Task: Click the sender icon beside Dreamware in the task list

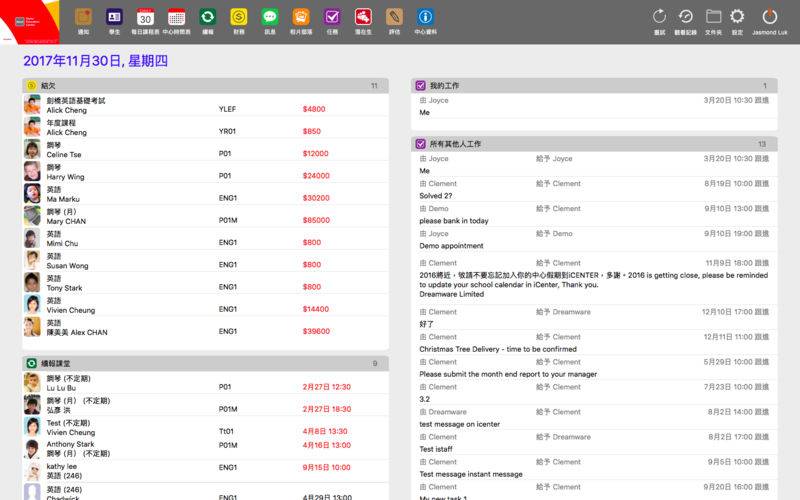Action: (x=422, y=412)
